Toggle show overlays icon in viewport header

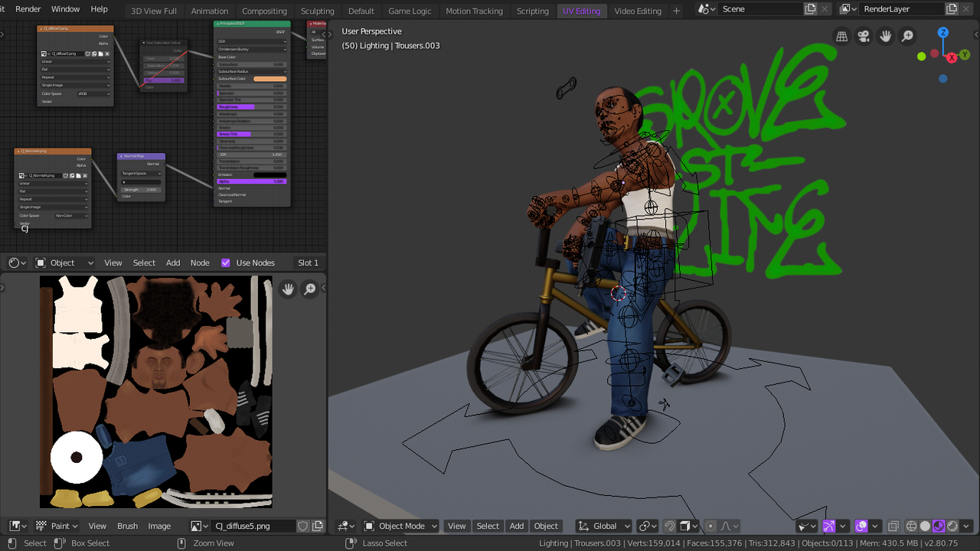861,526
